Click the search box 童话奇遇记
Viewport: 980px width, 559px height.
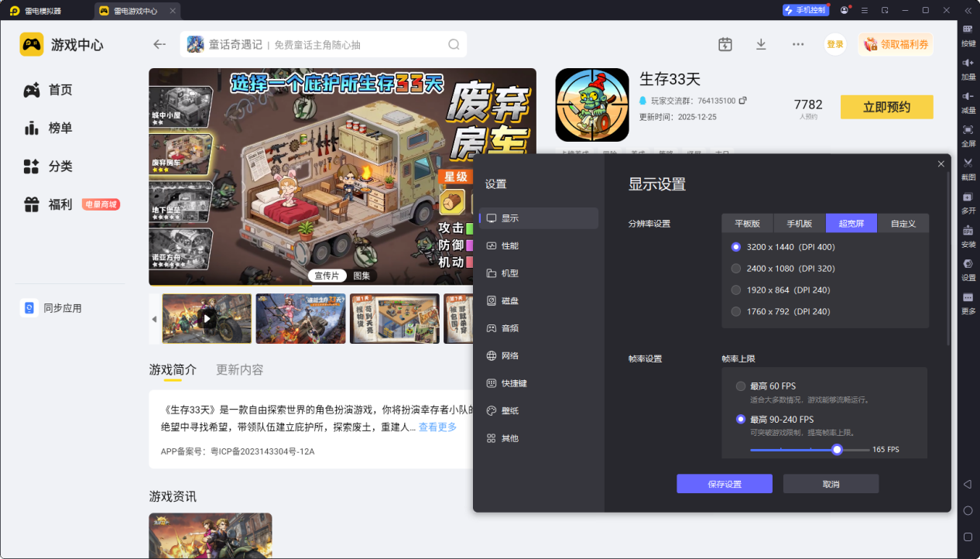(324, 44)
